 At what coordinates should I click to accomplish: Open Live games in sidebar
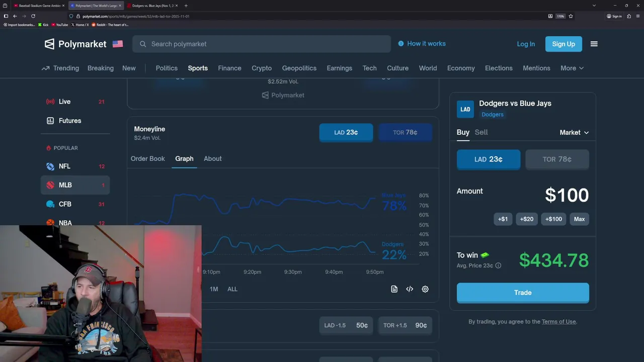coord(75,102)
